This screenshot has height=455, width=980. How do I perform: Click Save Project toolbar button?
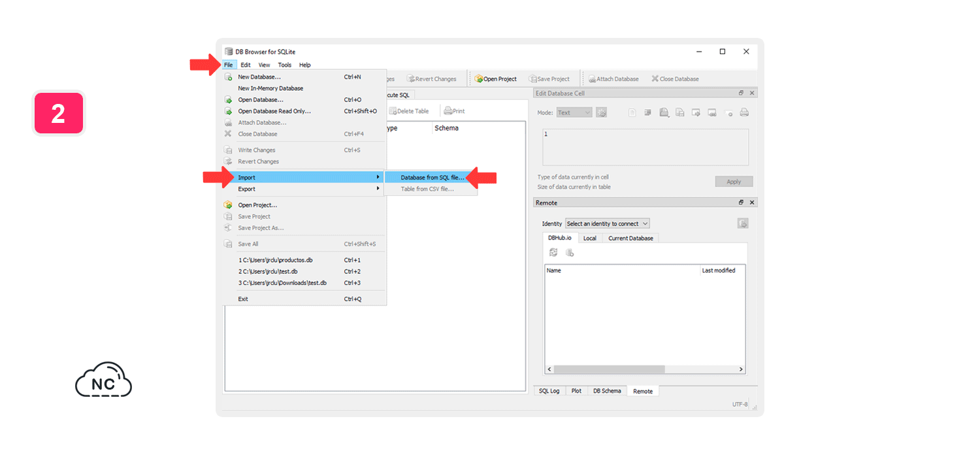coord(549,79)
